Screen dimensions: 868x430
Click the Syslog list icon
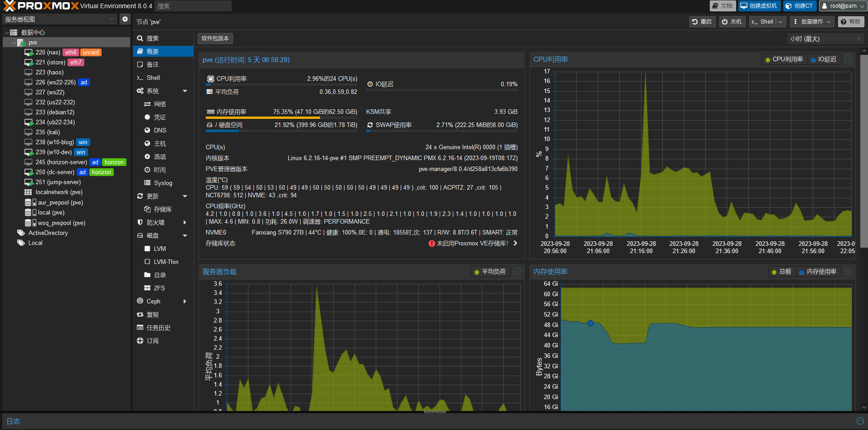point(147,183)
